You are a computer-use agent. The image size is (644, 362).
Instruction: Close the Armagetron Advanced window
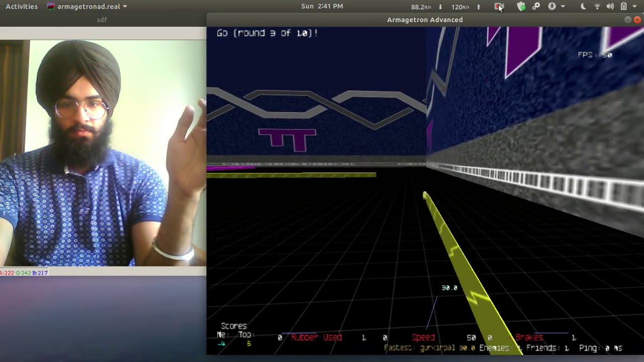coord(637,20)
